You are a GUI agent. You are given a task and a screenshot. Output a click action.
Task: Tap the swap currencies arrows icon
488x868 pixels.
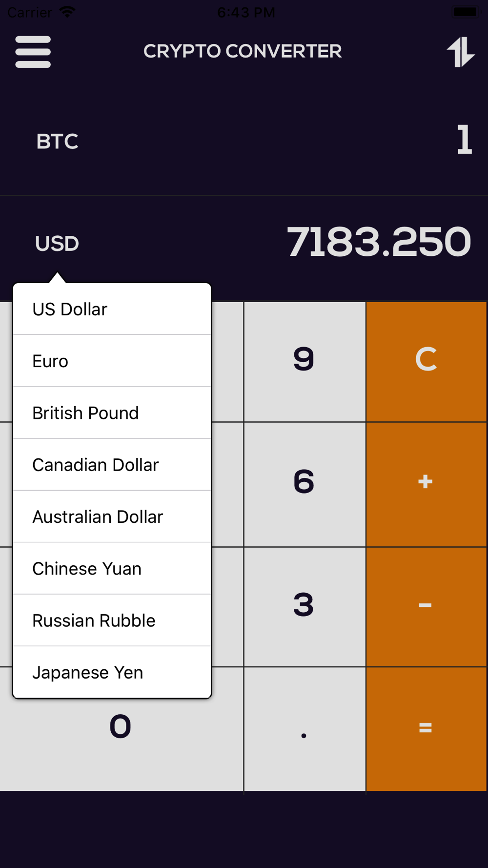click(460, 52)
